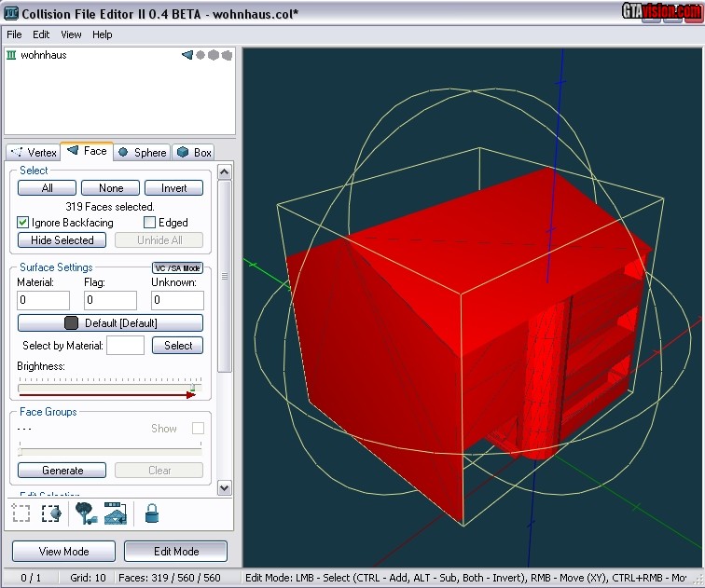Click 'Faces: 319 / 560 / 560' status entry
The height and width of the screenshot is (588, 705).
point(170,578)
